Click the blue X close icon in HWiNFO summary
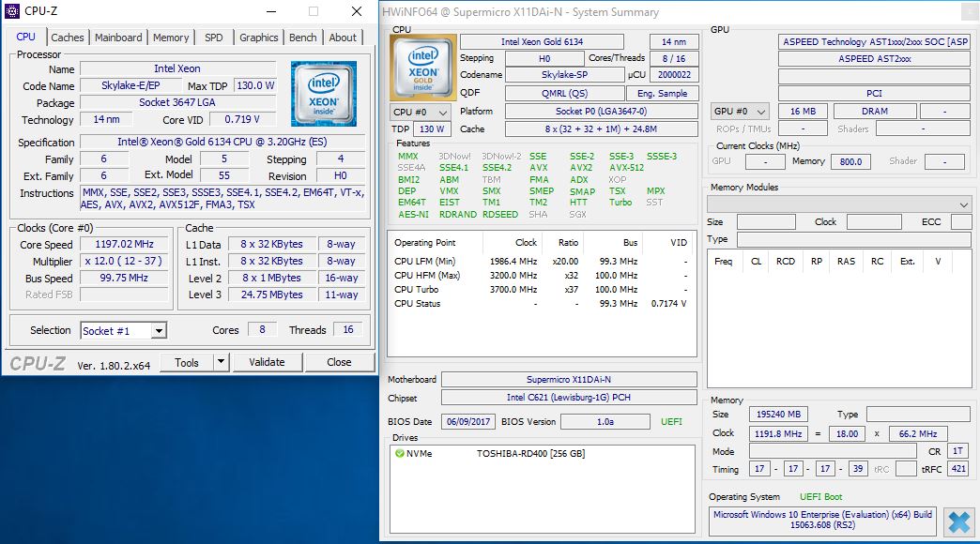Screen dimensions: 980x544 (957, 521)
